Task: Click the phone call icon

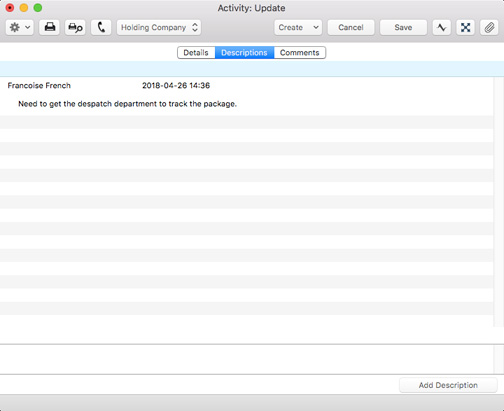Action: pos(101,27)
